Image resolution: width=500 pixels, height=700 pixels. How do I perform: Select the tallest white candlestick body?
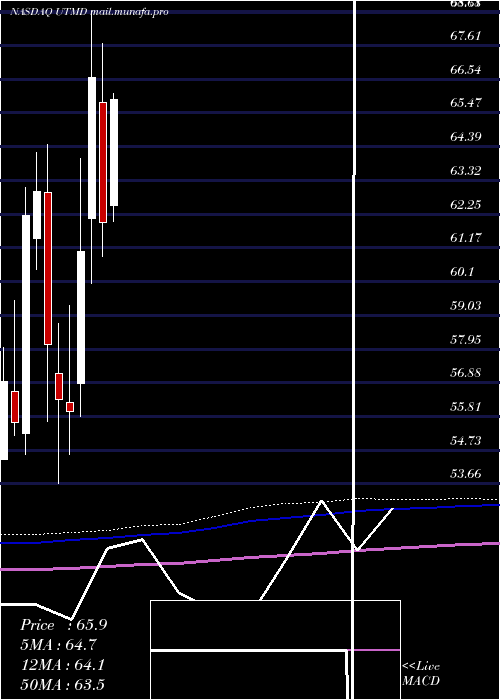click(x=26, y=324)
